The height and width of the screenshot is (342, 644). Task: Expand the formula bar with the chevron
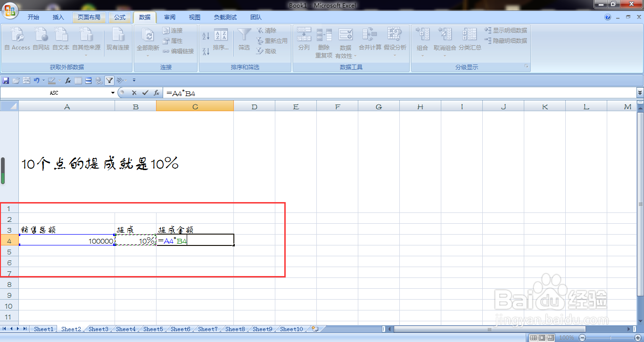640,93
